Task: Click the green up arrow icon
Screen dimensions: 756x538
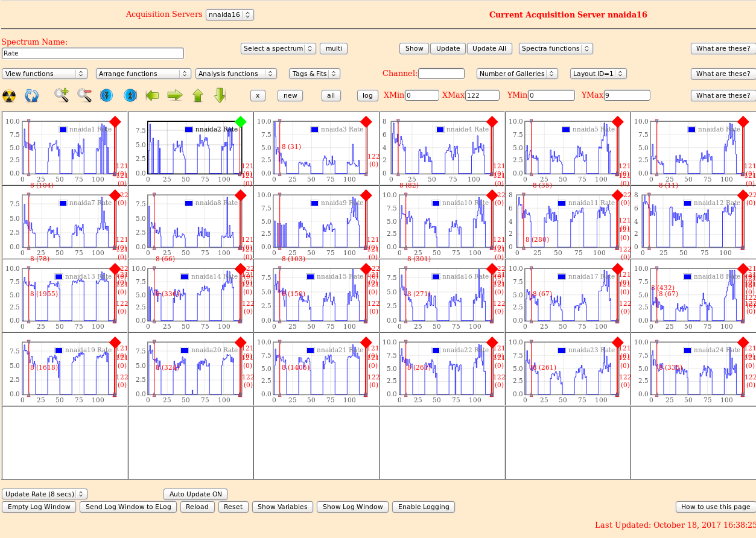Action: 198,95
